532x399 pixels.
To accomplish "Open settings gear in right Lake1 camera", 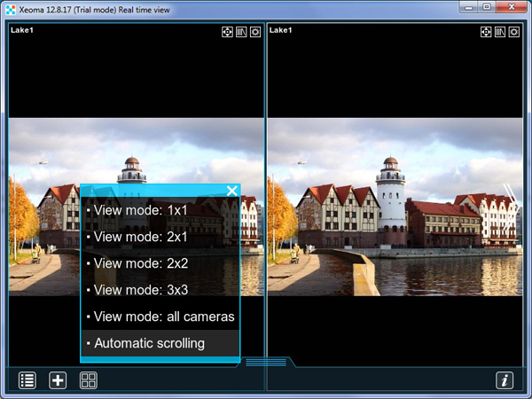I will point(514,32).
